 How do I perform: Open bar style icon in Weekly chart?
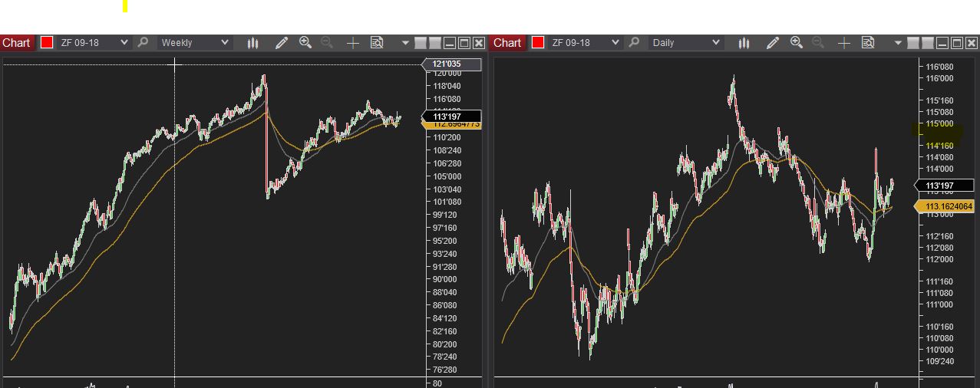coord(252,43)
